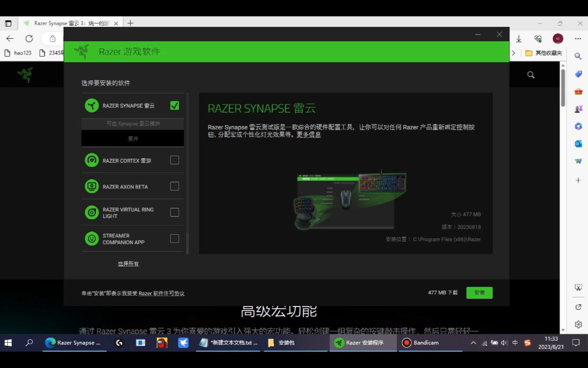Switch to Bandicam in the taskbar
Viewport: 588px width, 368px height.
(430, 343)
